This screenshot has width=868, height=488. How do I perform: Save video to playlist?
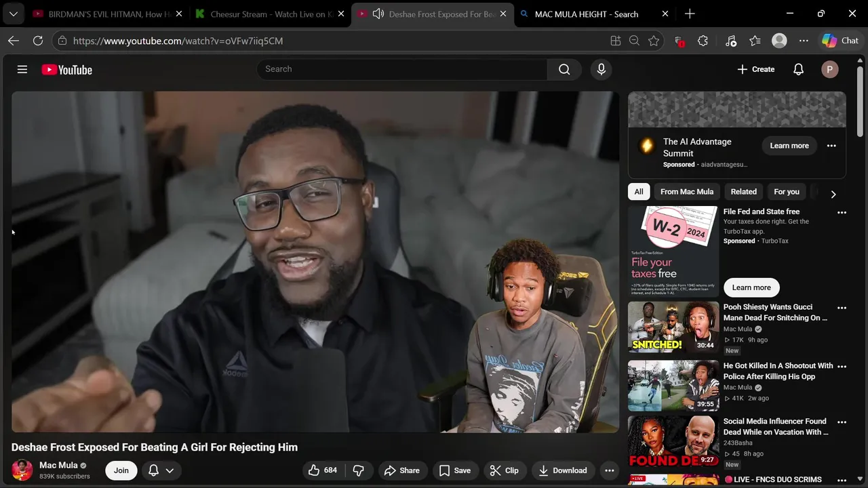click(x=454, y=470)
